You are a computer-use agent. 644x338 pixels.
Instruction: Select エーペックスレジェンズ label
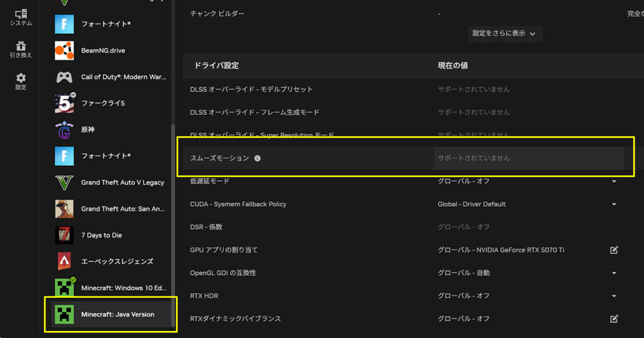[118, 261]
